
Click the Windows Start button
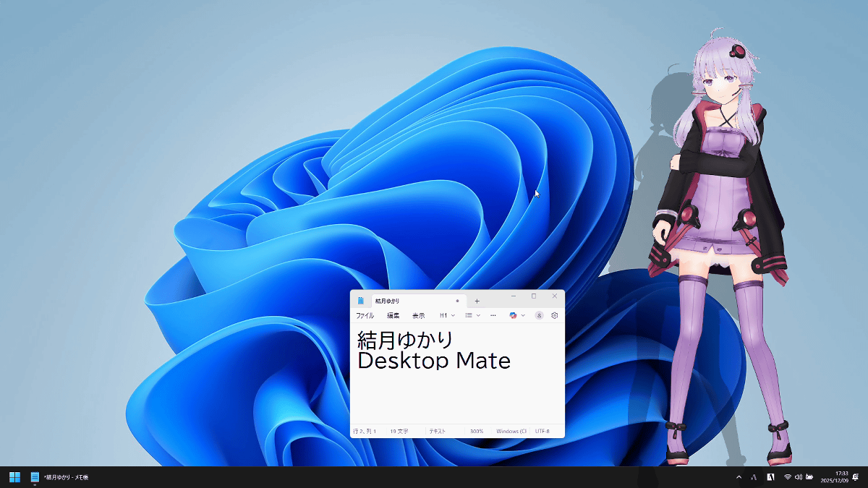pos(14,477)
